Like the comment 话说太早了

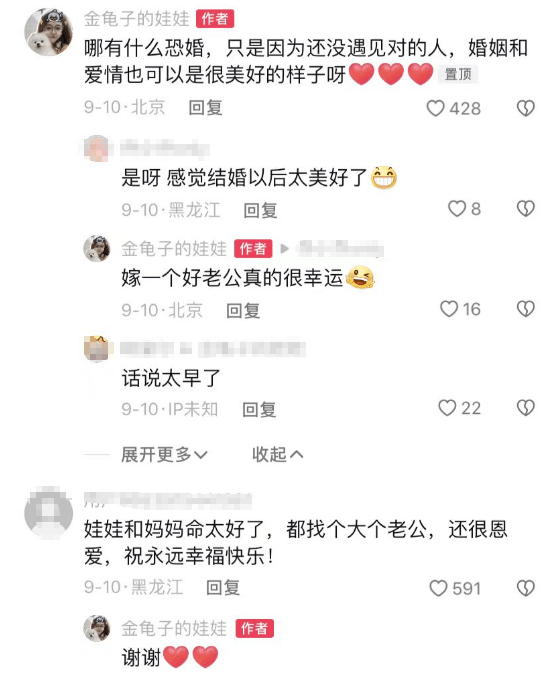click(x=447, y=408)
